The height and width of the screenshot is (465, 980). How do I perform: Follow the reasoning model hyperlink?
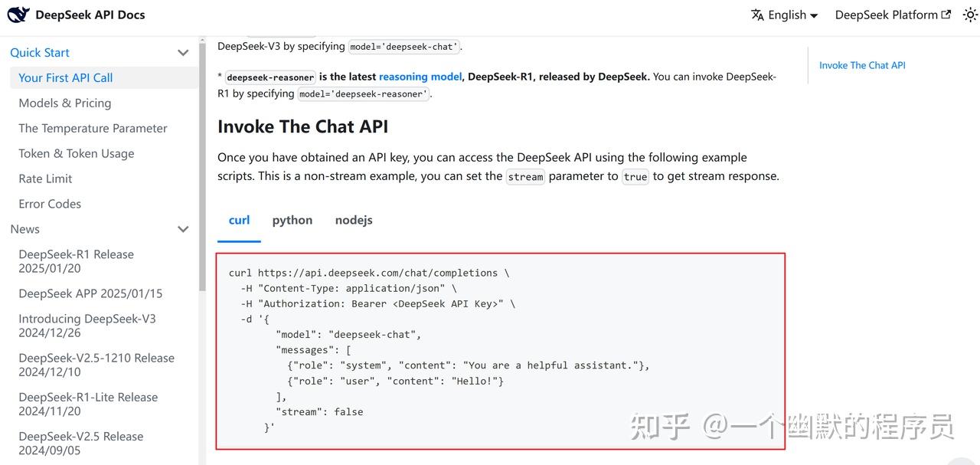[x=420, y=77]
